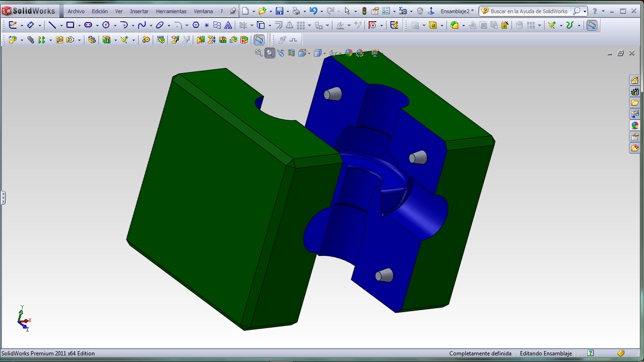Image resolution: width=644 pixels, height=362 pixels.
Task: Click the Edit Appearance color ball icon
Action: click(x=349, y=53)
